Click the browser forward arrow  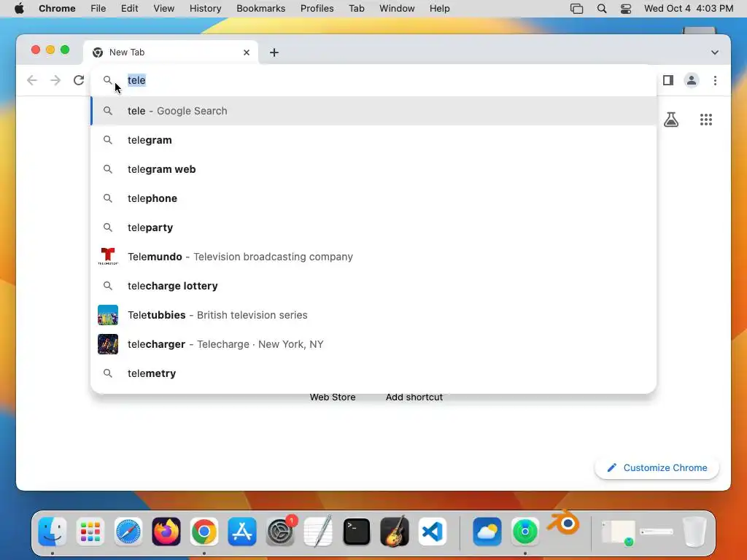(x=55, y=80)
